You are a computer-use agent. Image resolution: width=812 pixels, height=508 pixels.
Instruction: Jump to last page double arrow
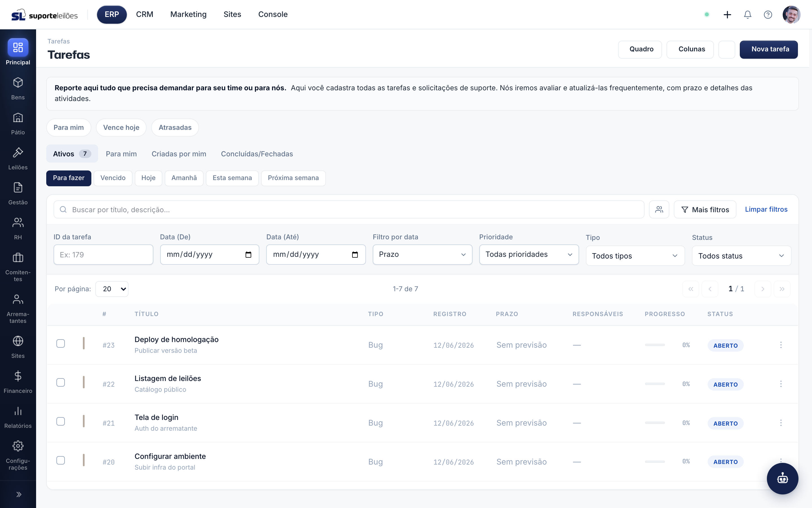782,289
